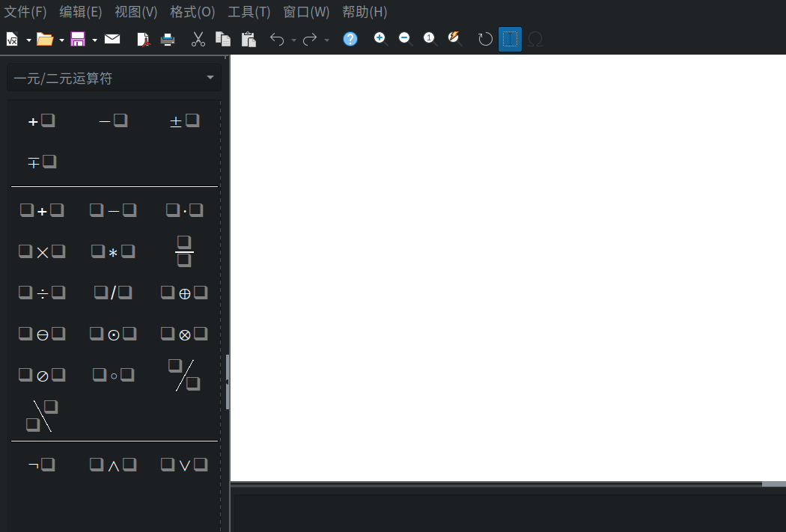The height and width of the screenshot is (532, 786).
Task: Zoom out of the formula view
Action: point(404,39)
